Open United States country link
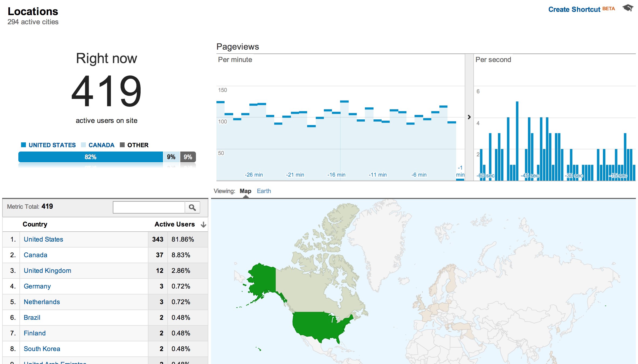Image resolution: width=638 pixels, height=364 pixels. coord(43,239)
